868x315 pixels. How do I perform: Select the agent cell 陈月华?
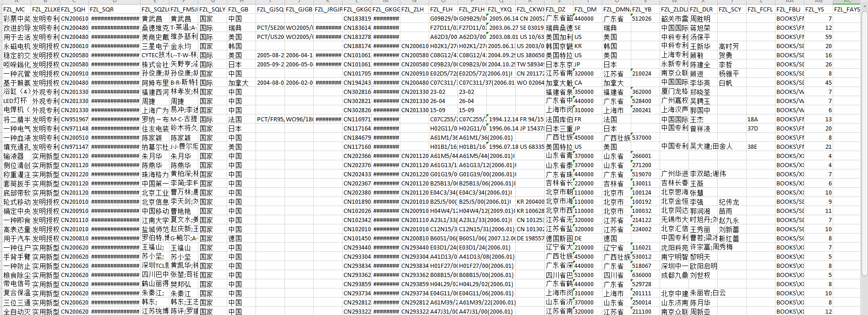point(703,302)
